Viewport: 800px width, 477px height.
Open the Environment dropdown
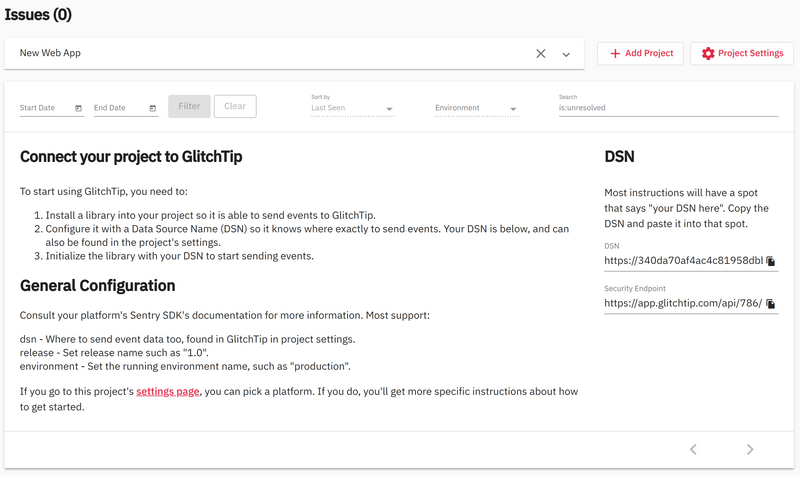pyautogui.click(x=477, y=108)
